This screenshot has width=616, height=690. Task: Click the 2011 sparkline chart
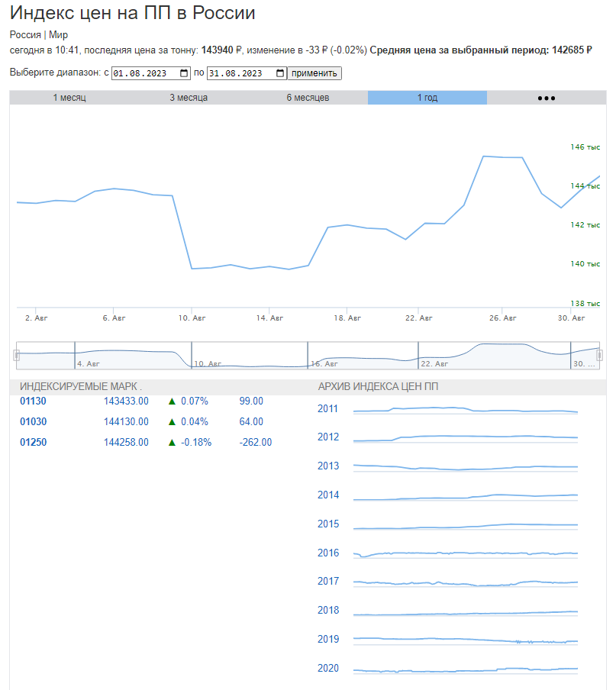(x=466, y=410)
